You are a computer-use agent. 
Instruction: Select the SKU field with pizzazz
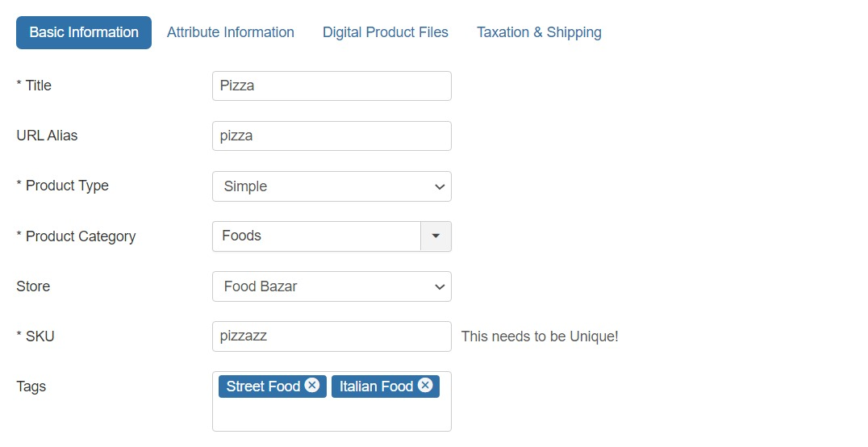tap(332, 336)
